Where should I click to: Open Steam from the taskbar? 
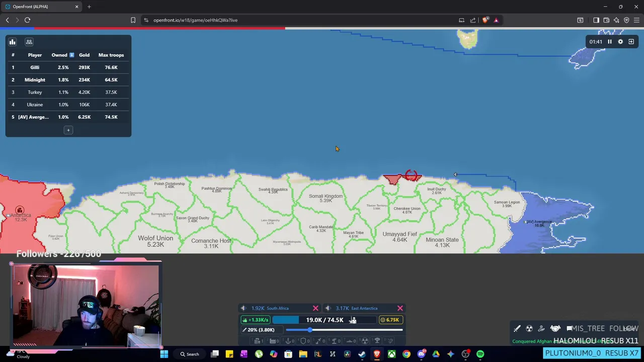click(x=362, y=354)
